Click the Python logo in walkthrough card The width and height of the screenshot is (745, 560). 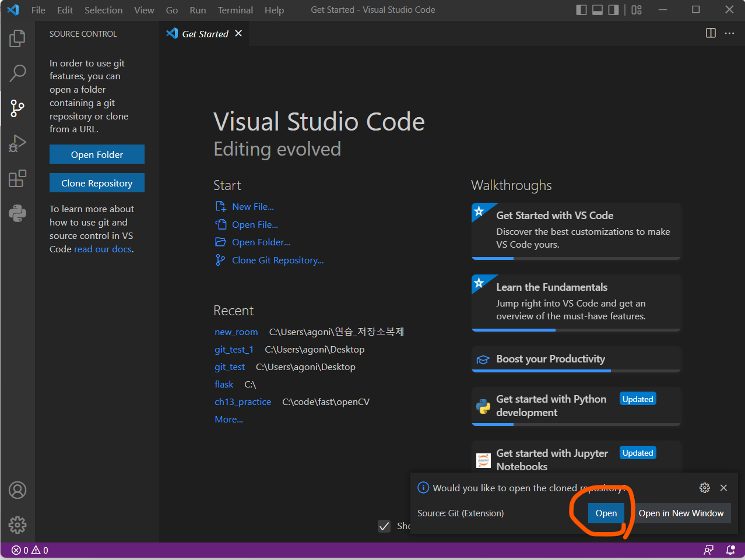[483, 406]
